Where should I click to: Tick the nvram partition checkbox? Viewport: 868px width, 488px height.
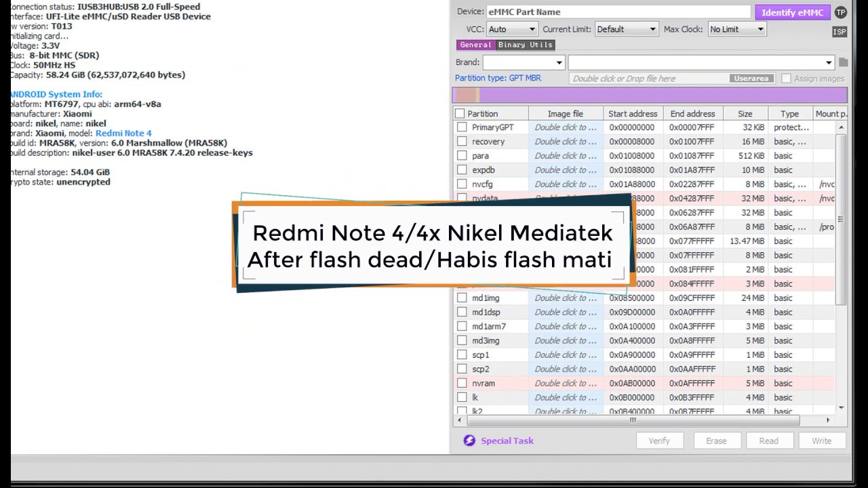pos(462,383)
